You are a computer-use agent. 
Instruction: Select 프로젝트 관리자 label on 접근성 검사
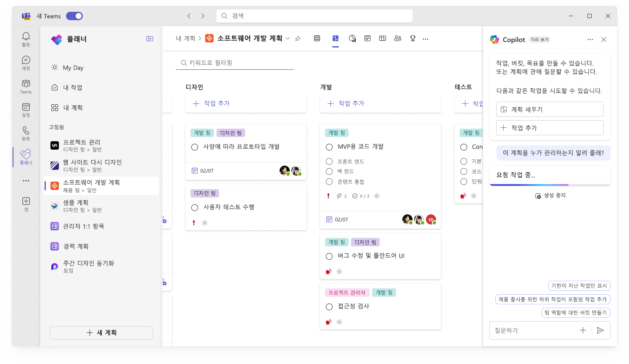point(347,293)
